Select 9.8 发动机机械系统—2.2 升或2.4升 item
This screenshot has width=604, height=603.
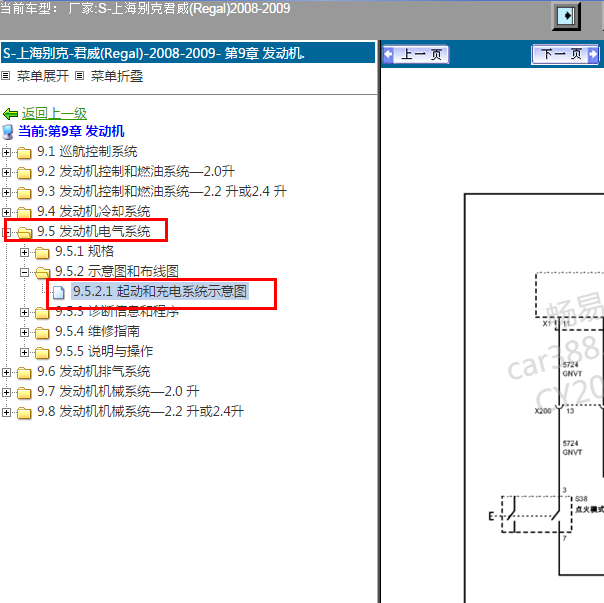[x=141, y=412]
